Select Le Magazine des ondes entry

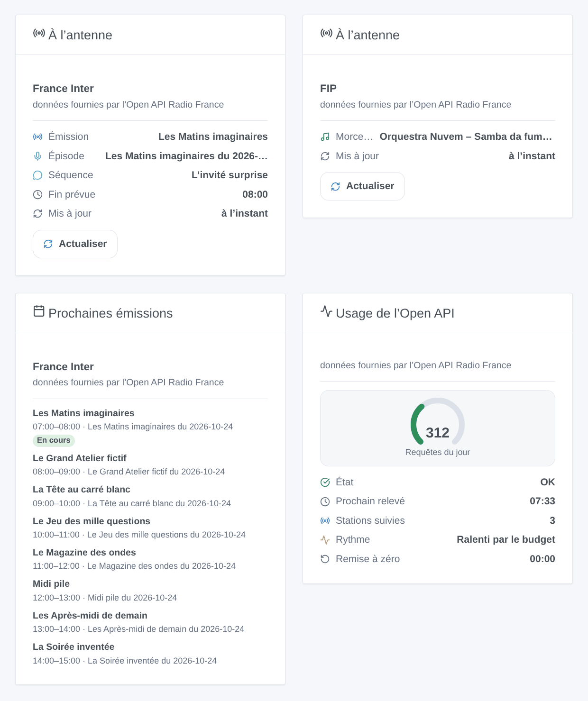pyautogui.click(x=150, y=559)
